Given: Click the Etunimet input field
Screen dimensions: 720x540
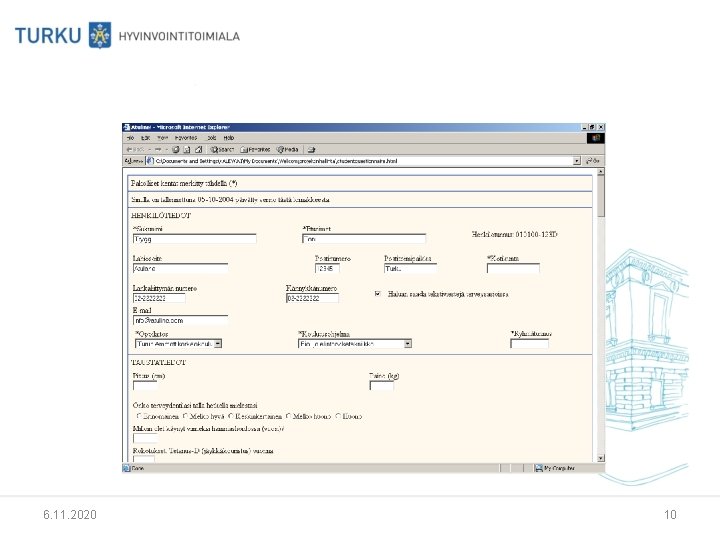Looking at the screenshot, I should pyautogui.click(x=364, y=239).
